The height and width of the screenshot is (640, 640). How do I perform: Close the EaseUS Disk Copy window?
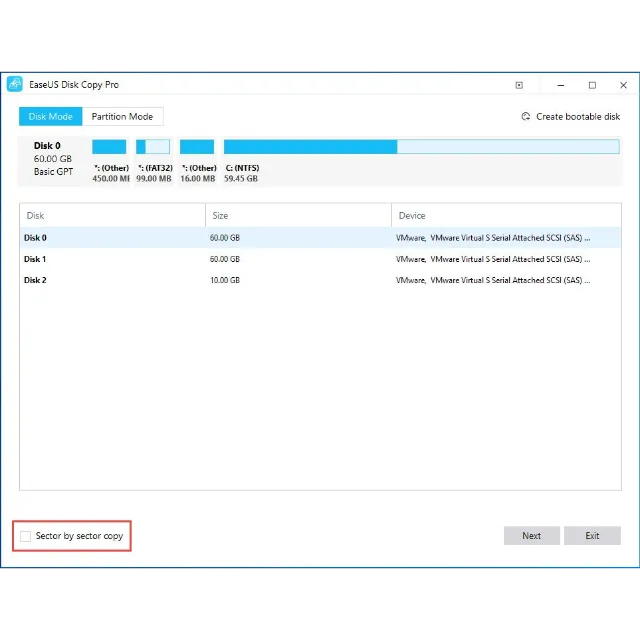(624, 85)
